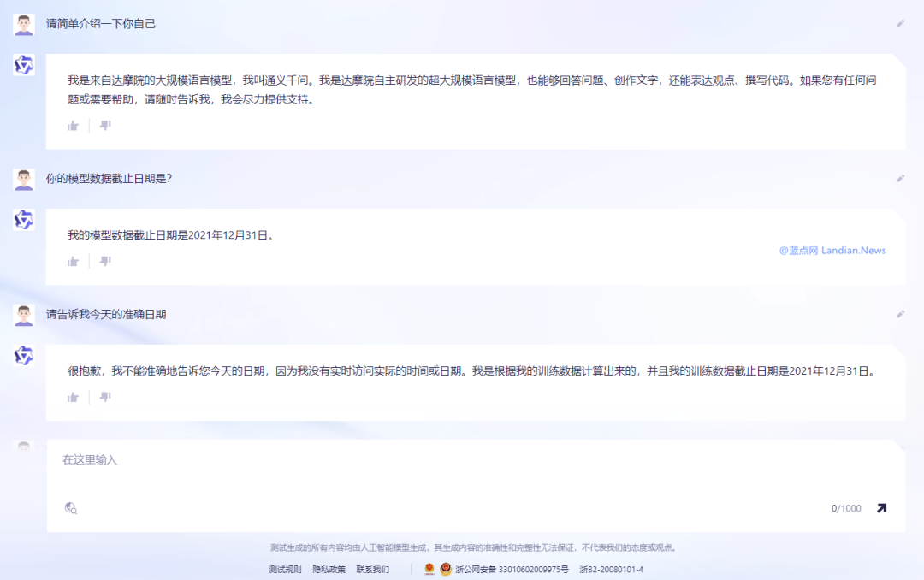
Task: Dislike the AI's self-introduction reply
Action: pos(104,125)
